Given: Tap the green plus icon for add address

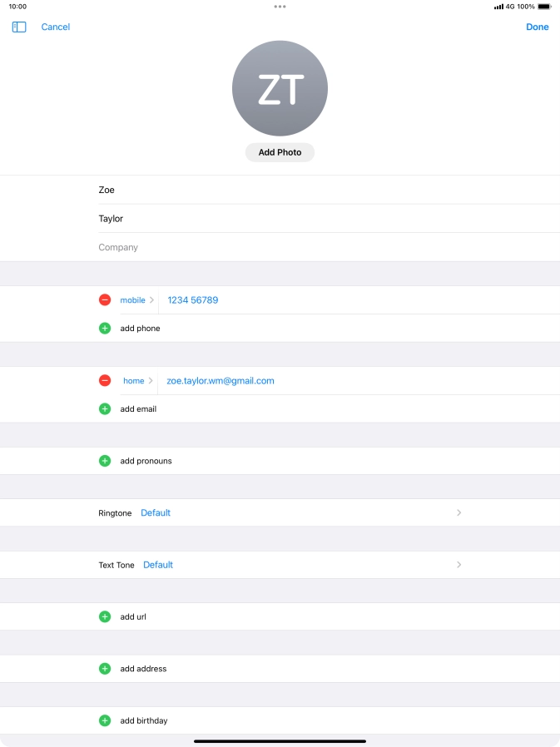Looking at the screenshot, I should 105,669.
